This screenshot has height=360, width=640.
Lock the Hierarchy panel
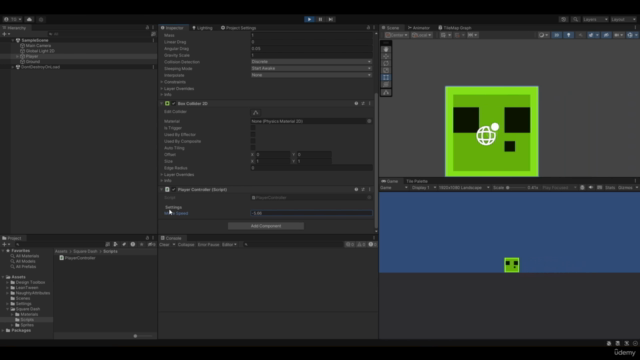[147, 27]
